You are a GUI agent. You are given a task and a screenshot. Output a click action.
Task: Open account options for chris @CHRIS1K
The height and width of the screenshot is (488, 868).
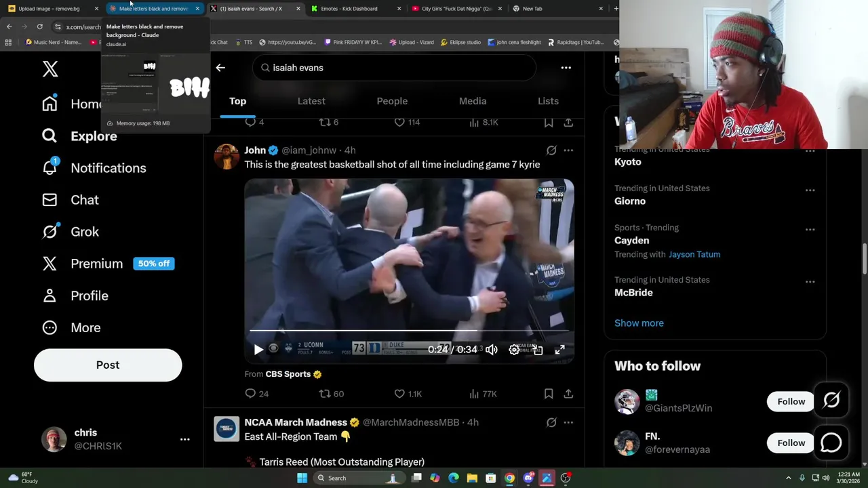tap(184, 439)
